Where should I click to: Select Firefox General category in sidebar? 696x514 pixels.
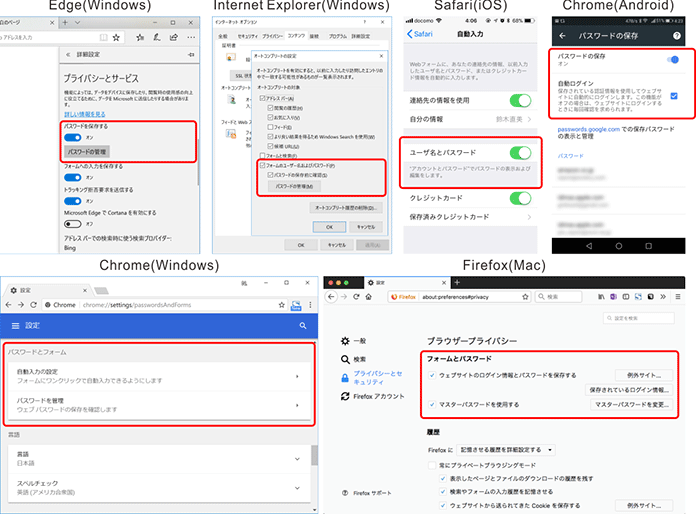(x=353, y=341)
